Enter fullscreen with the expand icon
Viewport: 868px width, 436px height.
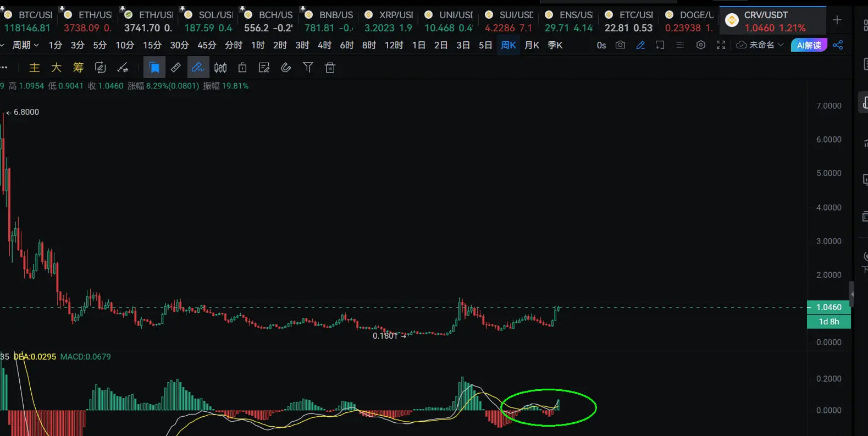pyautogui.click(x=721, y=45)
